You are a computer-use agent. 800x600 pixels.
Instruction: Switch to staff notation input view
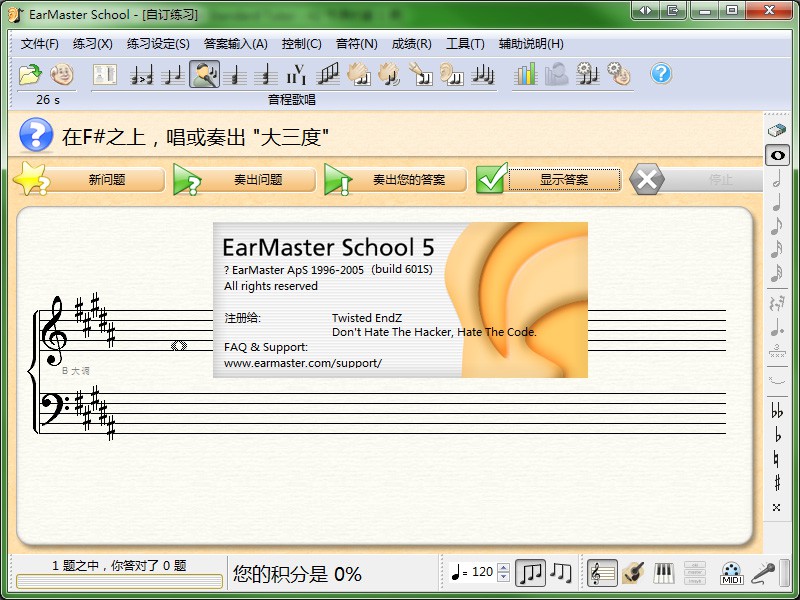(x=603, y=573)
